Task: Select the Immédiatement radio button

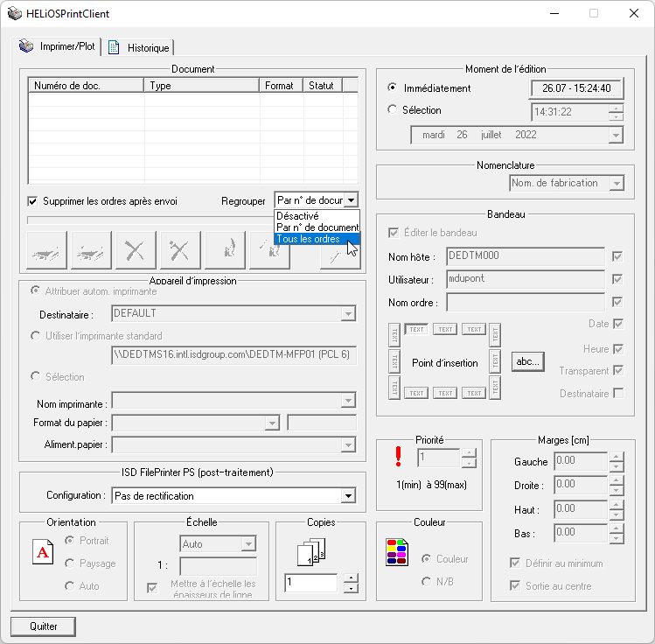Action: [x=392, y=87]
